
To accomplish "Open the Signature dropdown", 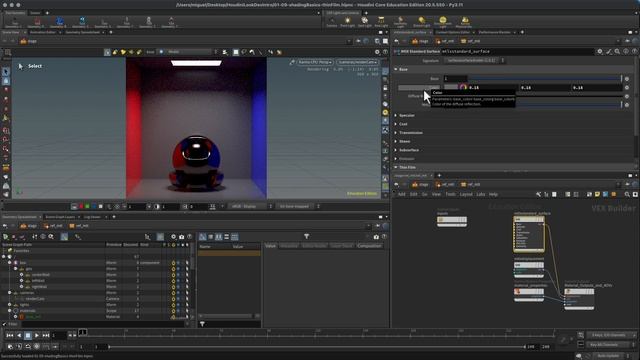I will click(x=475, y=60).
